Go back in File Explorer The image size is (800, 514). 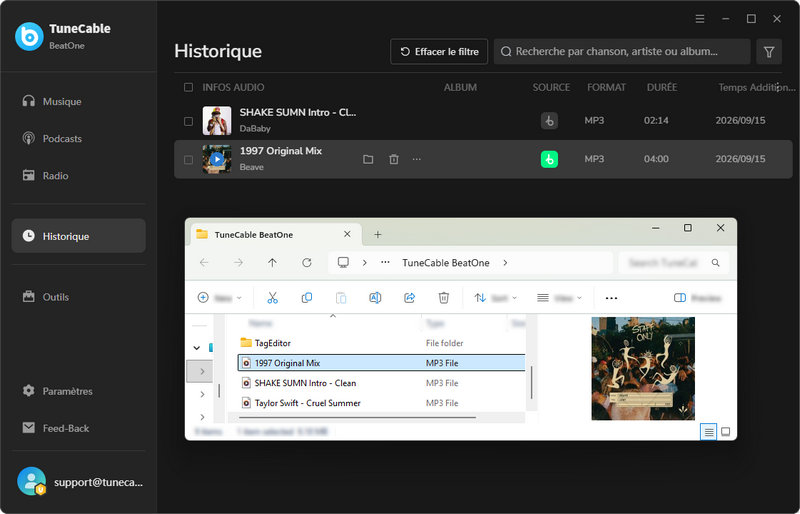pyautogui.click(x=204, y=262)
